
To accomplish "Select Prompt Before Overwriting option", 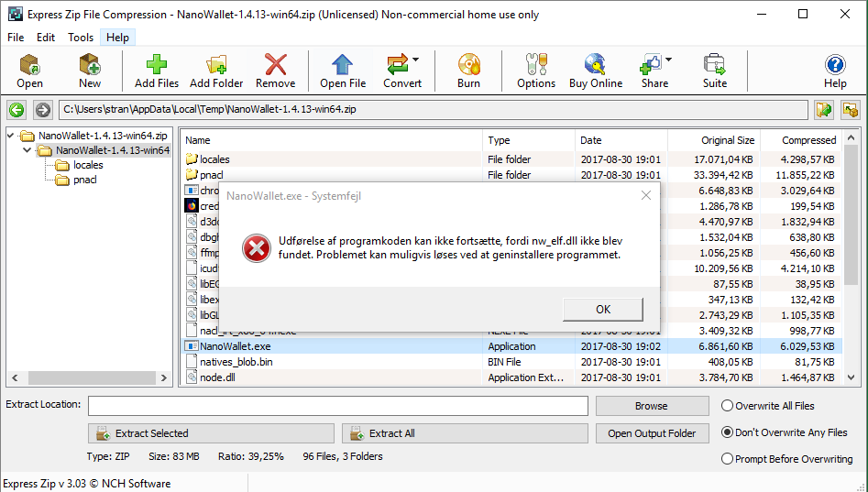I will click(728, 459).
